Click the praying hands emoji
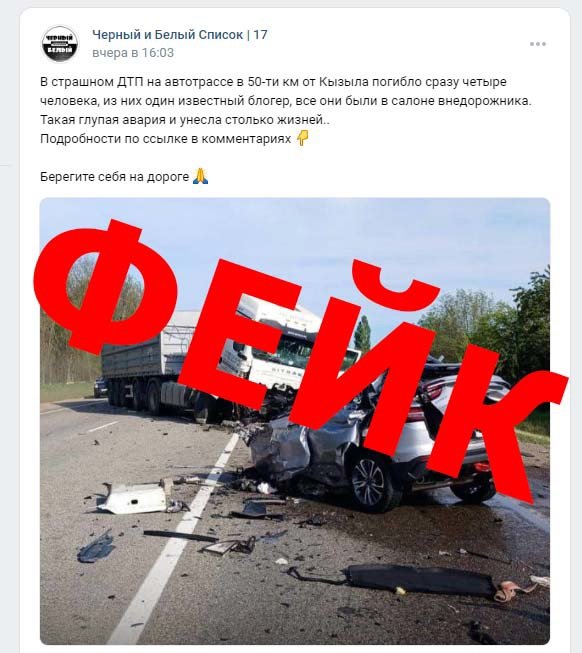 tap(200, 176)
